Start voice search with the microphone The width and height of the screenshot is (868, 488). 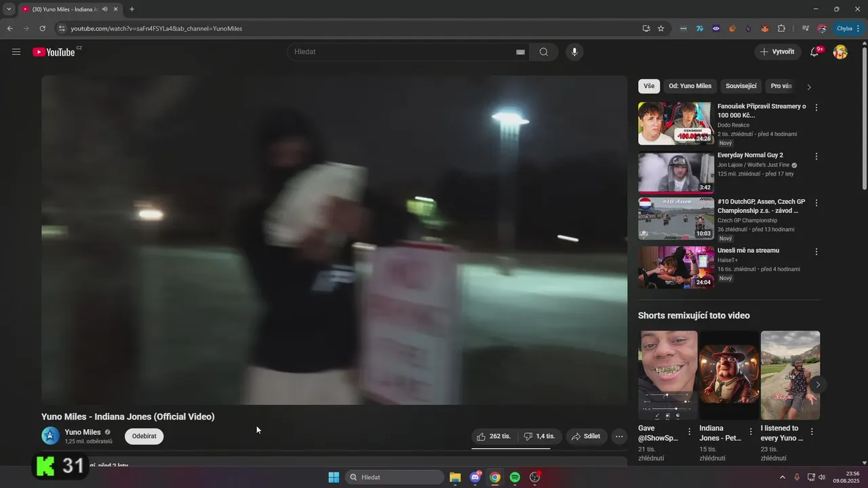pos(574,52)
